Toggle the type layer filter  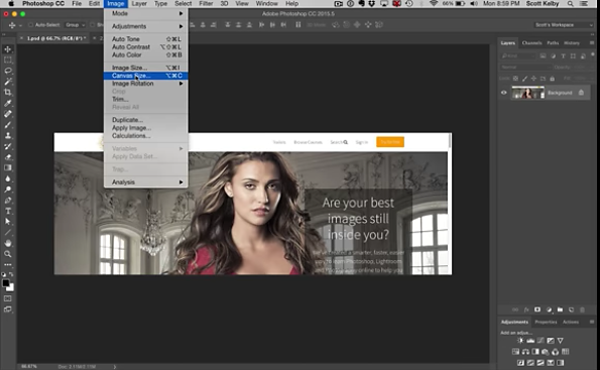point(563,56)
